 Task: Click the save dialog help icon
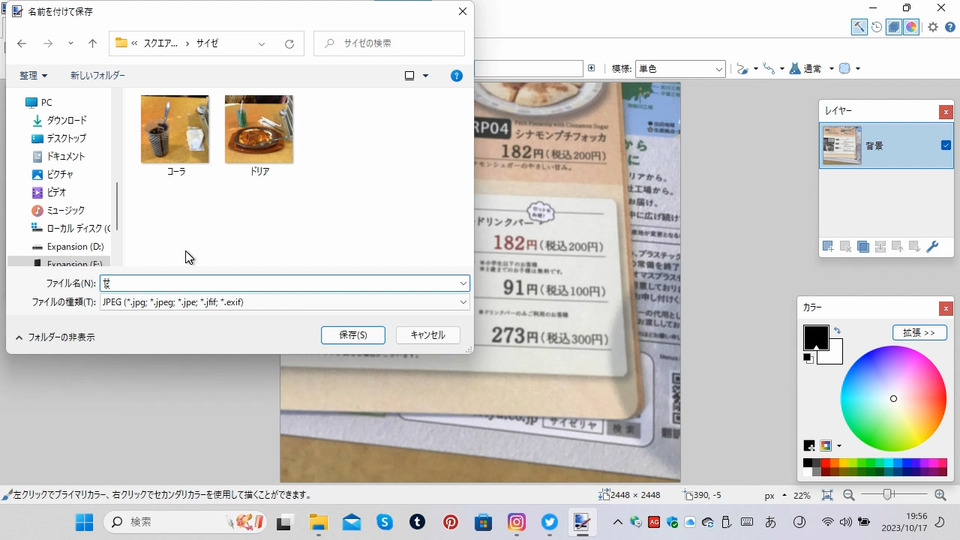[x=456, y=76]
